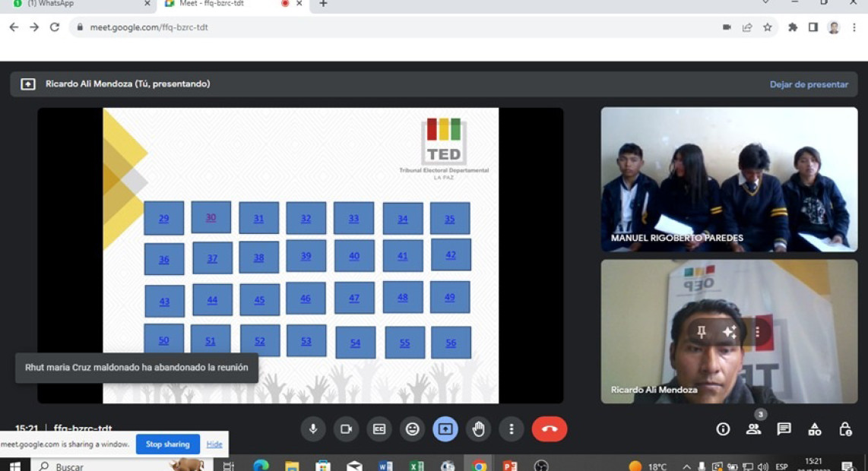Click the Stop sharing button
868x471 pixels.
(x=167, y=444)
